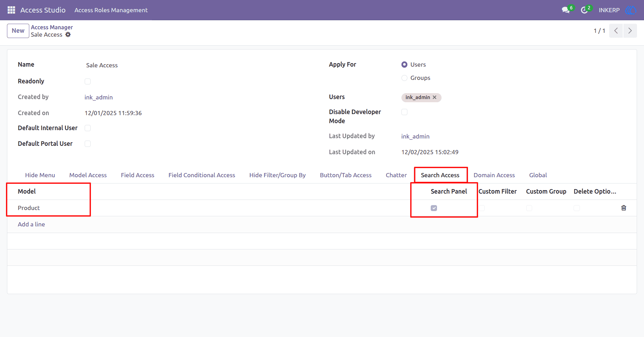Toggle the Readonly checkbox
Screen dimensions: 644x337
[x=88, y=81]
